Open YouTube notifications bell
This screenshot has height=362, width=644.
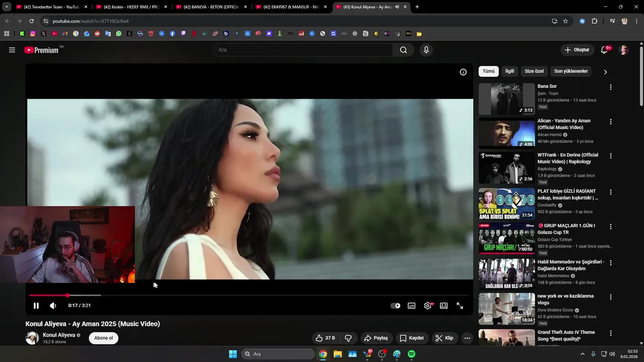[605, 50]
